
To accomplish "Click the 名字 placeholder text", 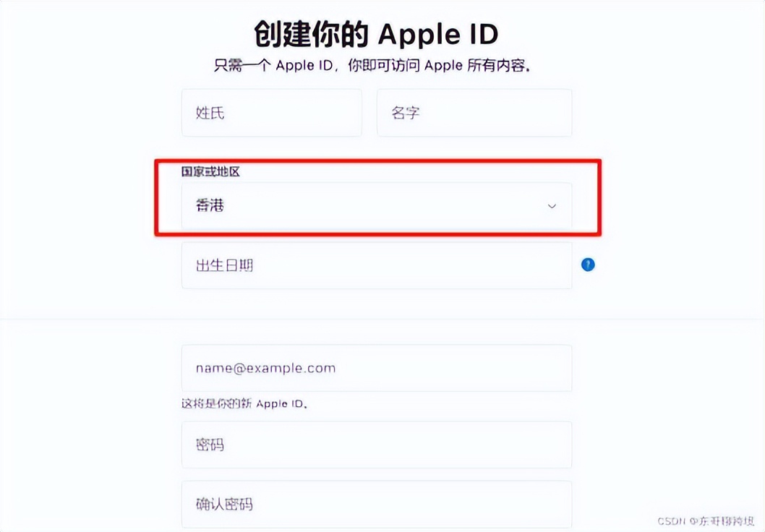I will [406, 113].
